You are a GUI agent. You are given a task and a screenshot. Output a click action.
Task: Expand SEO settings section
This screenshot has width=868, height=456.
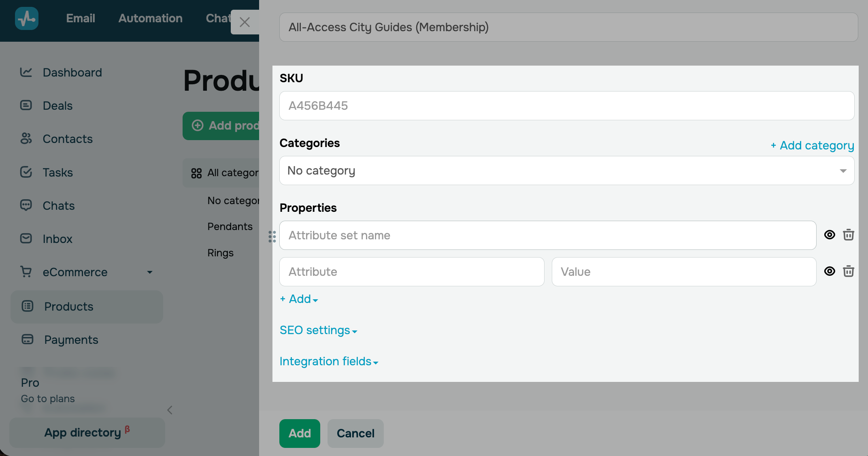319,330
